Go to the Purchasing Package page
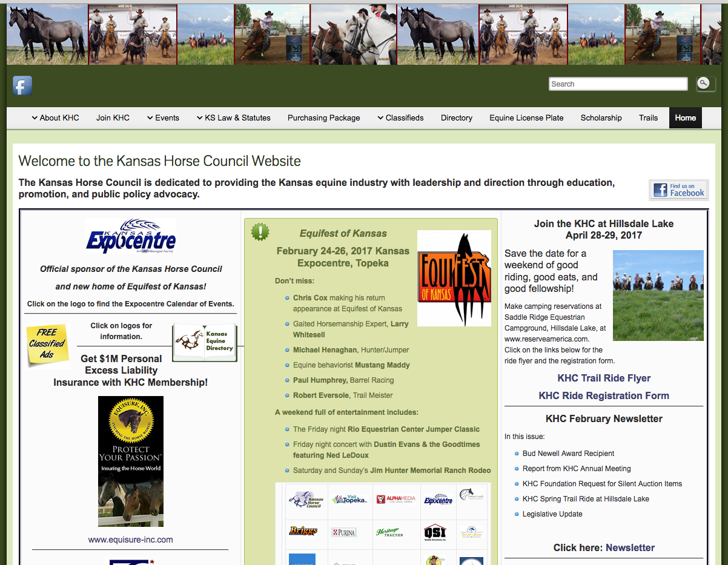Screen dimensions: 728x565 click(x=324, y=118)
